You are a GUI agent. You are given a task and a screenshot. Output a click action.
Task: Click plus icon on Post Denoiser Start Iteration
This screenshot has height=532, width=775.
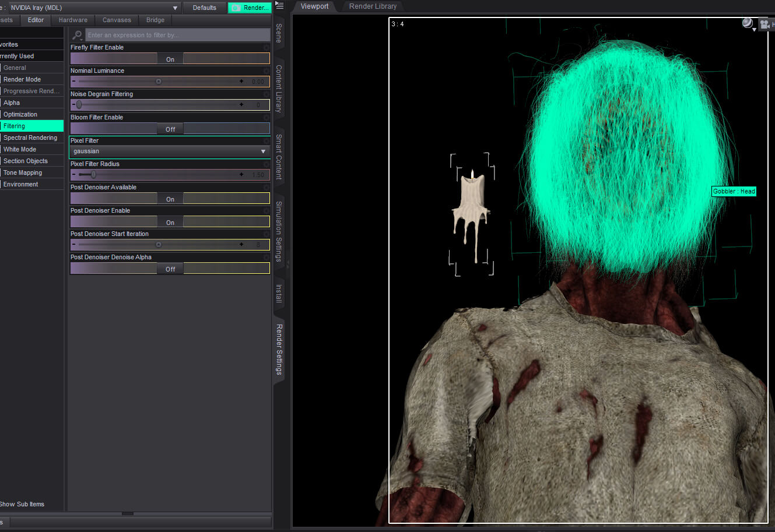click(x=241, y=245)
